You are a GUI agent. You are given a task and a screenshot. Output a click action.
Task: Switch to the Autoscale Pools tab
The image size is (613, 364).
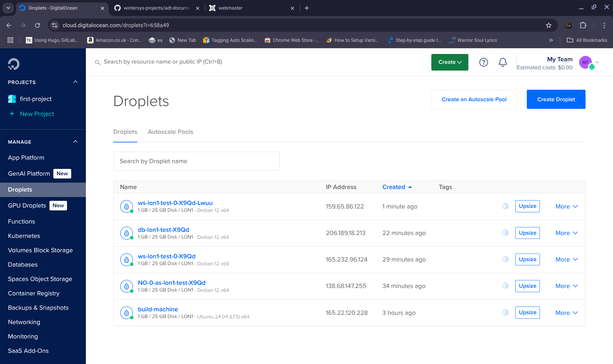[x=170, y=132]
